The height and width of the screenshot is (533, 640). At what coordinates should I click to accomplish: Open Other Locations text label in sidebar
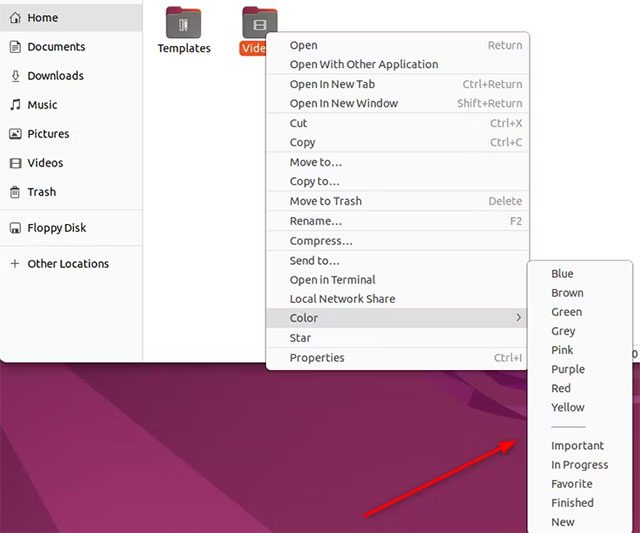68,264
